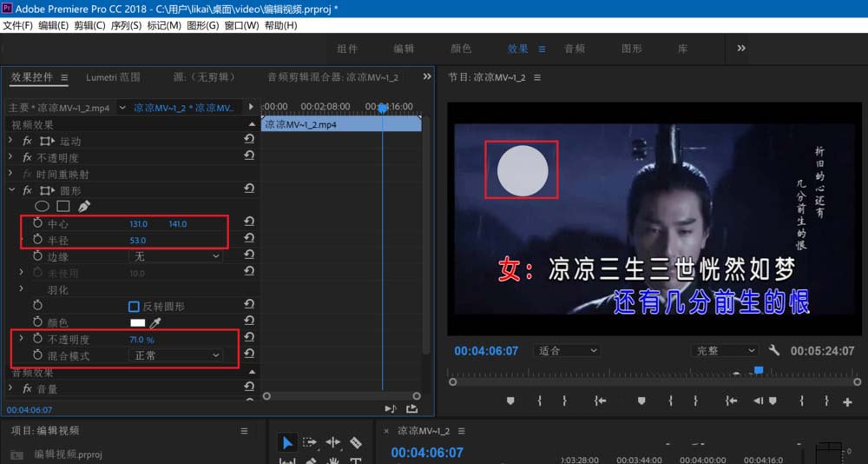868x464 pixels.
Task: Select the 4-point polygon mask tool
Action: pyautogui.click(x=63, y=206)
